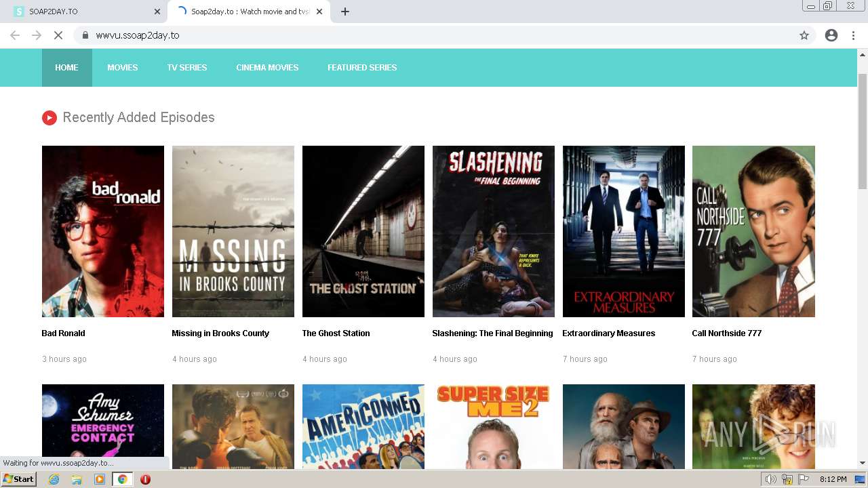The image size is (868, 488).
Task: Open network tray icon
Action: click(787, 479)
